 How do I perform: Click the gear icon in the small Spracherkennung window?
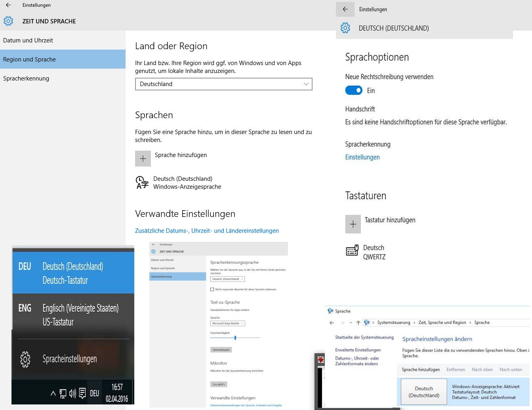[x=154, y=251]
